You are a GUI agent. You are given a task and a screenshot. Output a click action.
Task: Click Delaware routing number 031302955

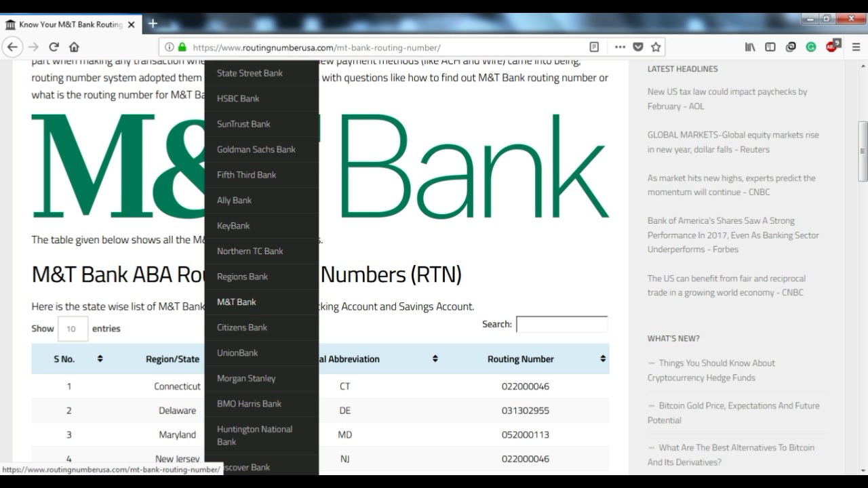(x=526, y=411)
